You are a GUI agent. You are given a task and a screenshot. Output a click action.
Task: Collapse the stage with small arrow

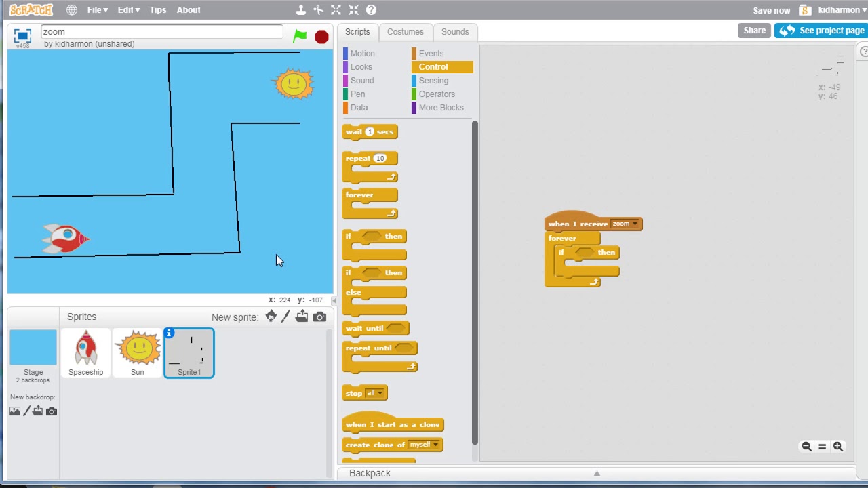click(334, 300)
